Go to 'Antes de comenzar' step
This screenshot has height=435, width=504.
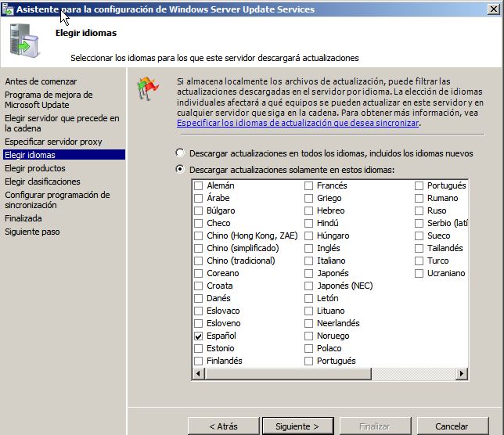(x=41, y=81)
